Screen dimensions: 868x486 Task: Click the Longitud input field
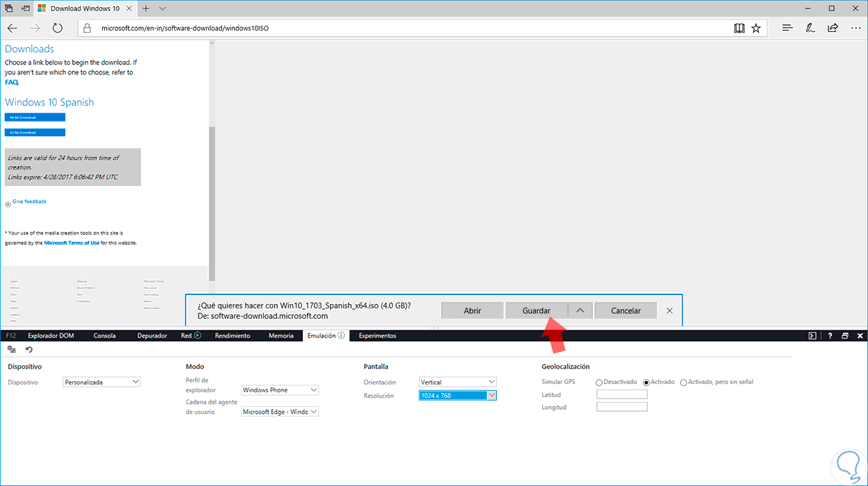pos(622,407)
